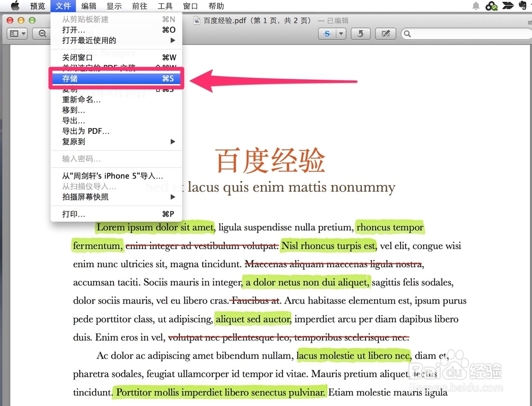Viewport: 532px width, 406px height.
Task: Click the dimmed 从扫描仪导入… item
Action: [117, 187]
